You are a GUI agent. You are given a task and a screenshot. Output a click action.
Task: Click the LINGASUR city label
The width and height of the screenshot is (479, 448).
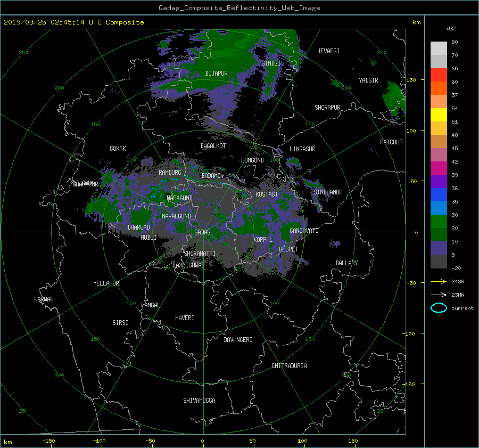(302, 149)
